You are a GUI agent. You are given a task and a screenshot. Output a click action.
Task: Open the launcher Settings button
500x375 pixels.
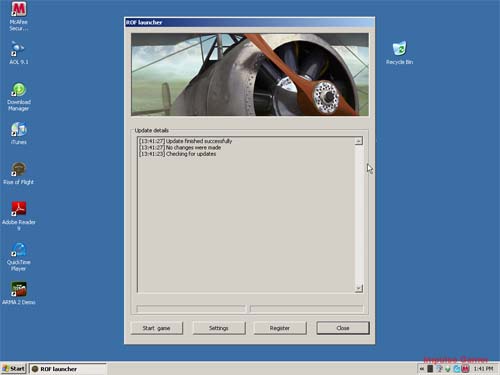219,328
